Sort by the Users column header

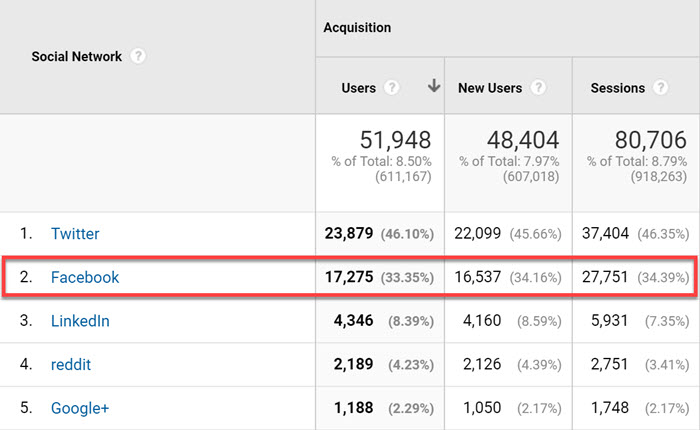pos(359,88)
